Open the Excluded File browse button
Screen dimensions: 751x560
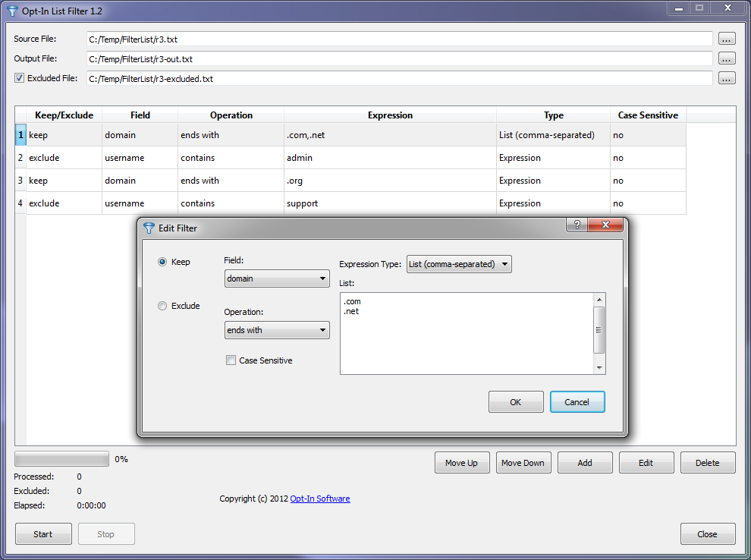pos(727,77)
